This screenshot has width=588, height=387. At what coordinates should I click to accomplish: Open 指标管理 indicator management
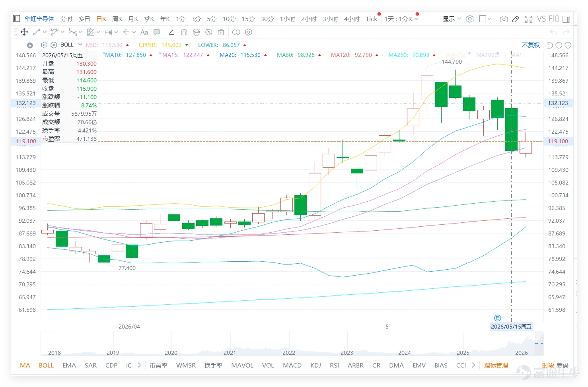pyautogui.click(x=496, y=365)
